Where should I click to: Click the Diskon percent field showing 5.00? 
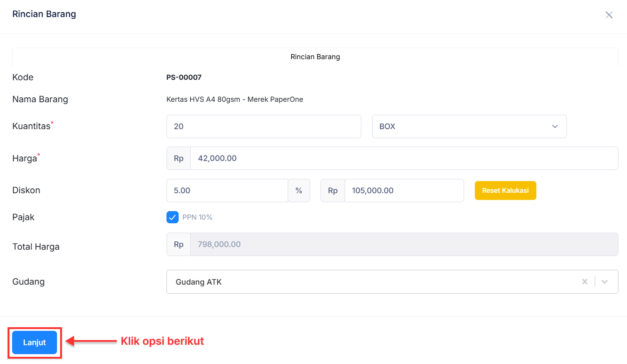click(x=227, y=191)
